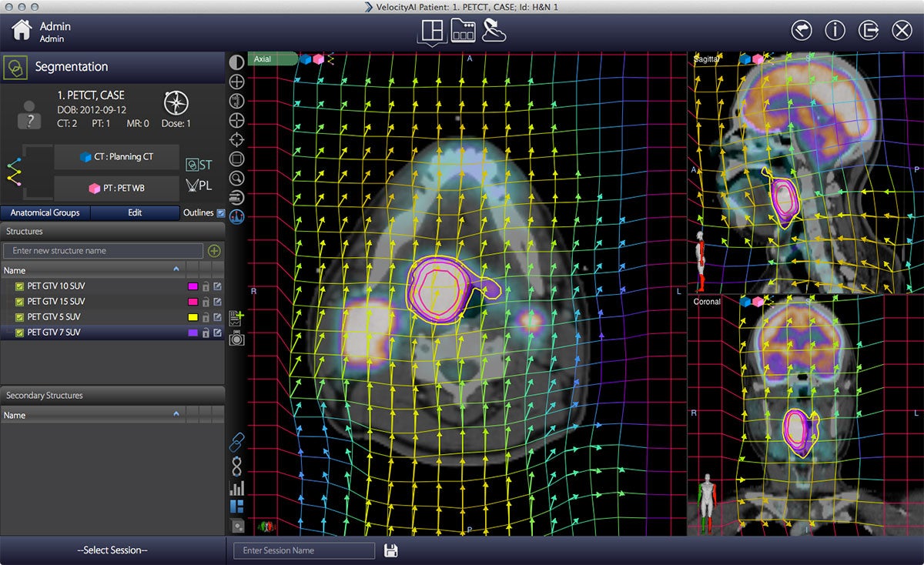The height and width of the screenshot is (565, 924).
Task: Click the export/logout arrow icon
Action: pyautogui.click(x=869, y=30)
